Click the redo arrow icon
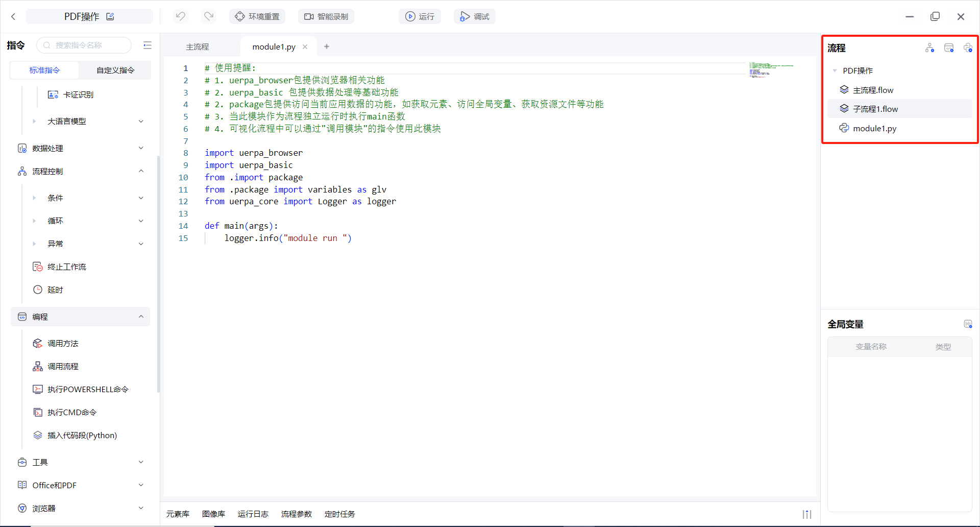Image resolution: width=980 pixels, height=527 pixels. tap(209, 16)
